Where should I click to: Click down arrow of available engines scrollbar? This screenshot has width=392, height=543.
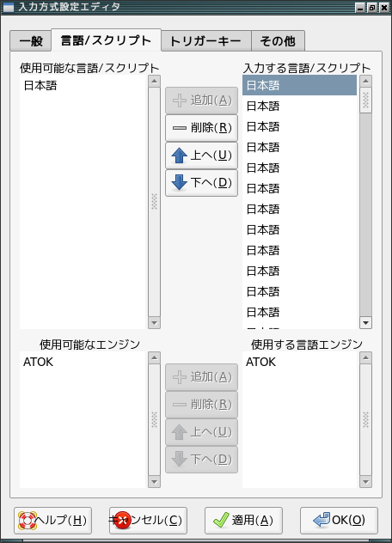pyautogui.click(x=154, y=482)
